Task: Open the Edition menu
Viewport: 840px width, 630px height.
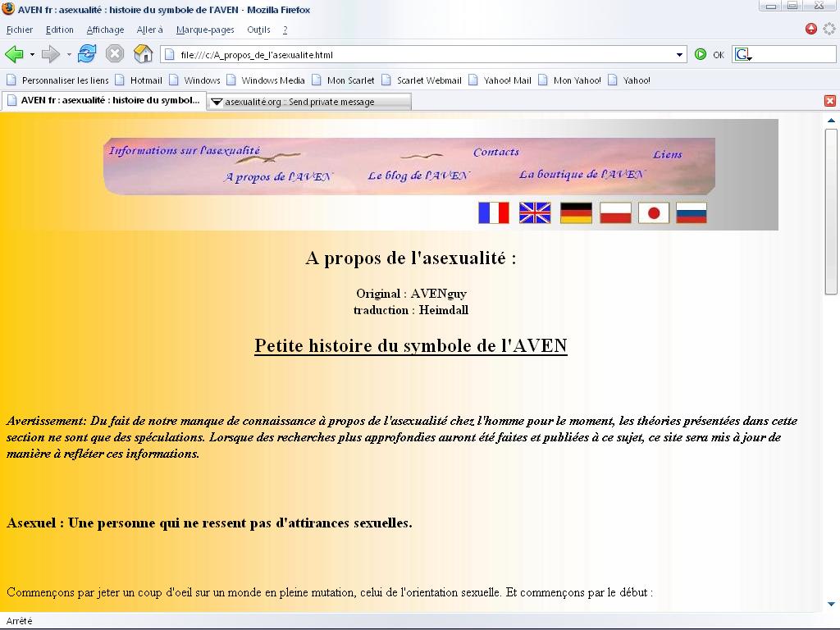Action: pyautogui.click(x=59, y=30)
